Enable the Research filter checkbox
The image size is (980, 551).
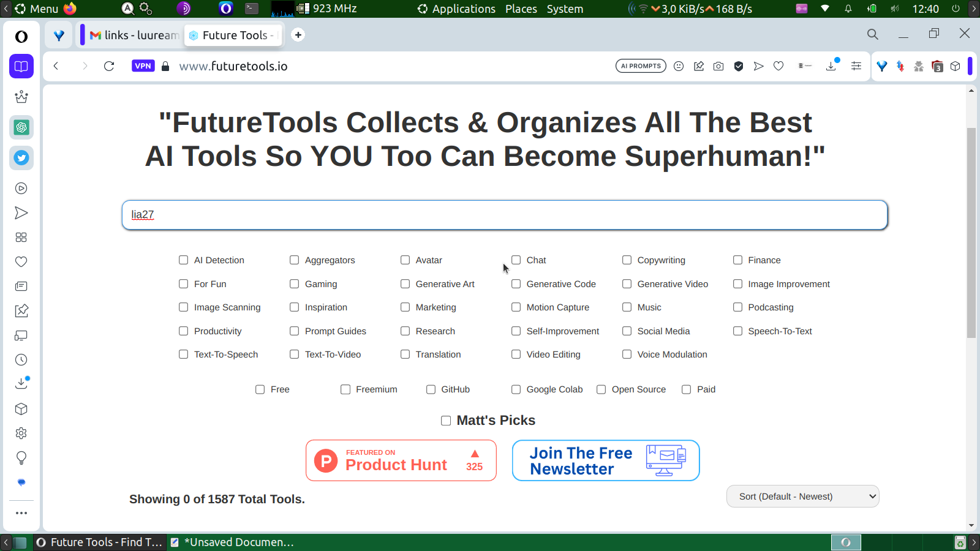click(405, 331)
